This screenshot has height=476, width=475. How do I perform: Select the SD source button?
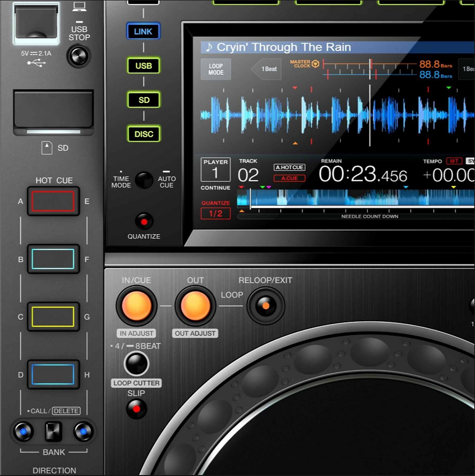point(143,100)
